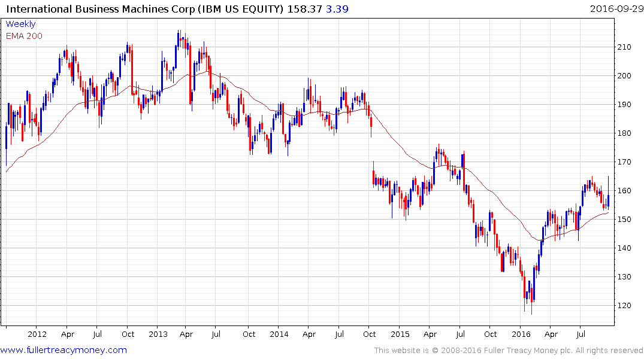Click the 120 price axis label
Screen dimensions: 644x359
click(624, 306)
